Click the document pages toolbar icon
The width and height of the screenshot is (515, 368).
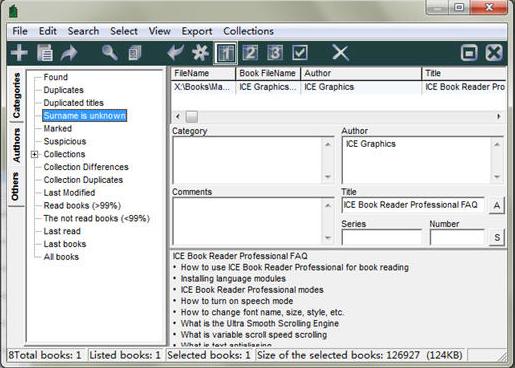point(45,53)
